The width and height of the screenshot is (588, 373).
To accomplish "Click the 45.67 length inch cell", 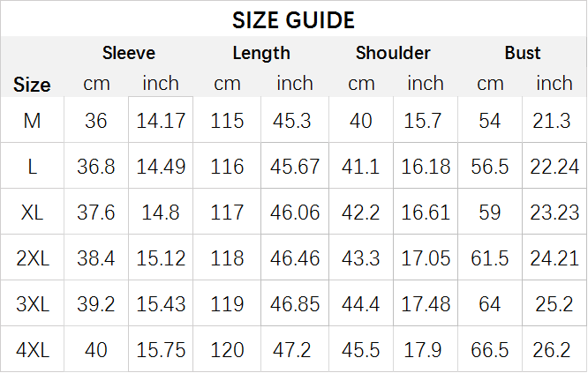I will pos(295,166).
